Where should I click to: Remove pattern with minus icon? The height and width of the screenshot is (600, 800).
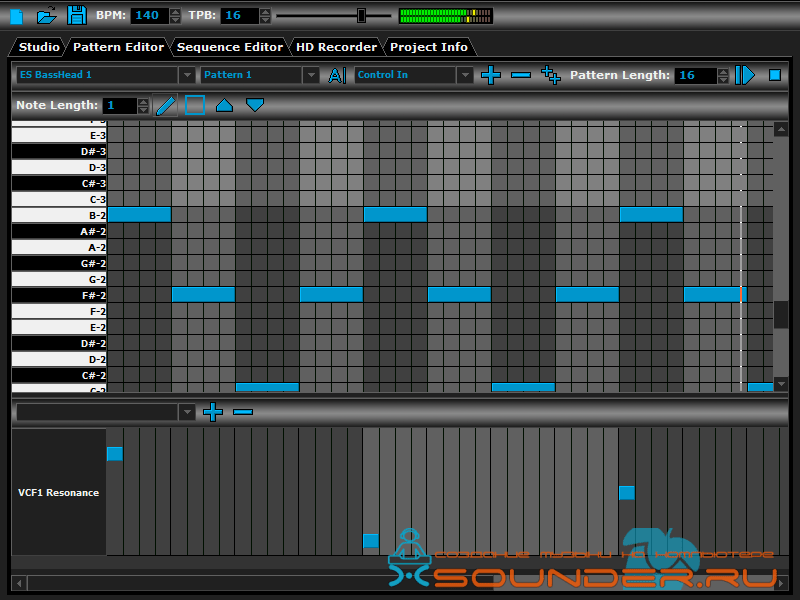521,75
